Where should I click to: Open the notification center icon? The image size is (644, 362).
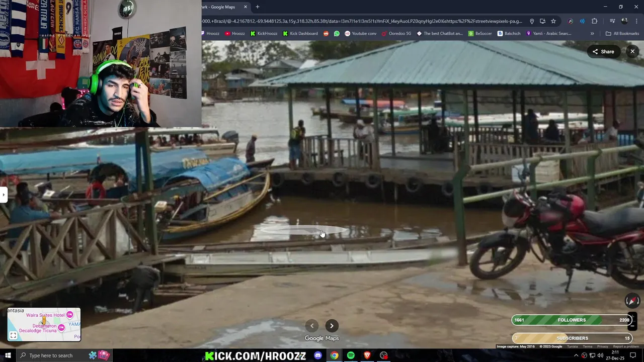(x=633, y=355)
